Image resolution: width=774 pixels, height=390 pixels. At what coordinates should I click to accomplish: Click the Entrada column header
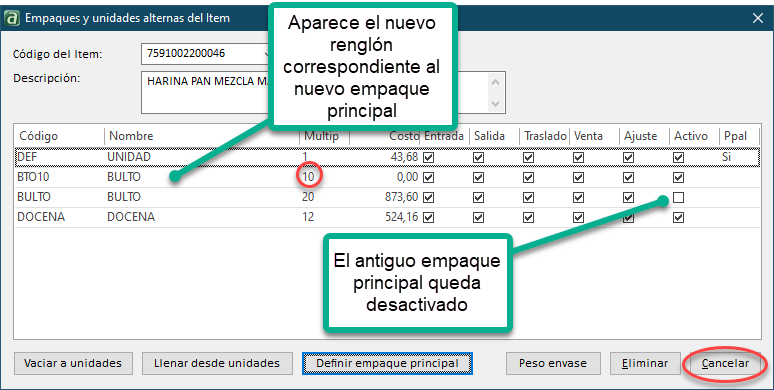[x=444, y=136]
